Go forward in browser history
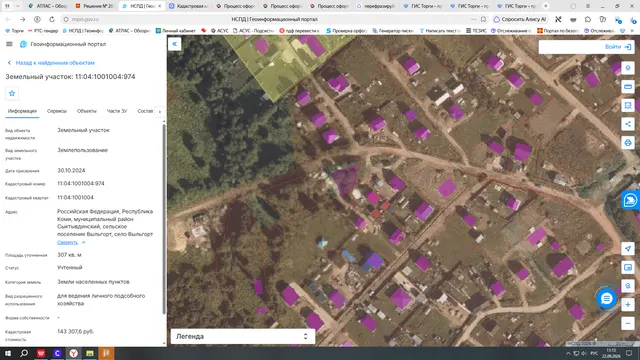The width and height of the screenshot is (640, 360). click(x=22, y=19)
